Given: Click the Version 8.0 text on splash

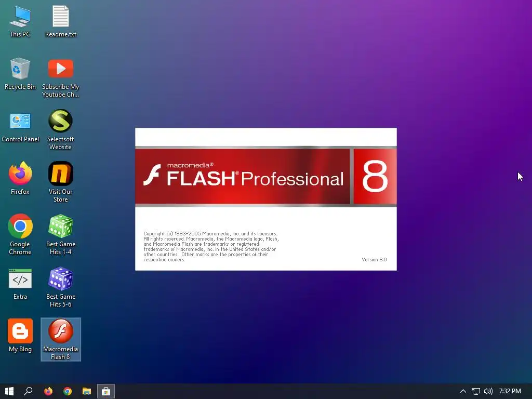Looking at the screenshot, I should coord(374,260).
